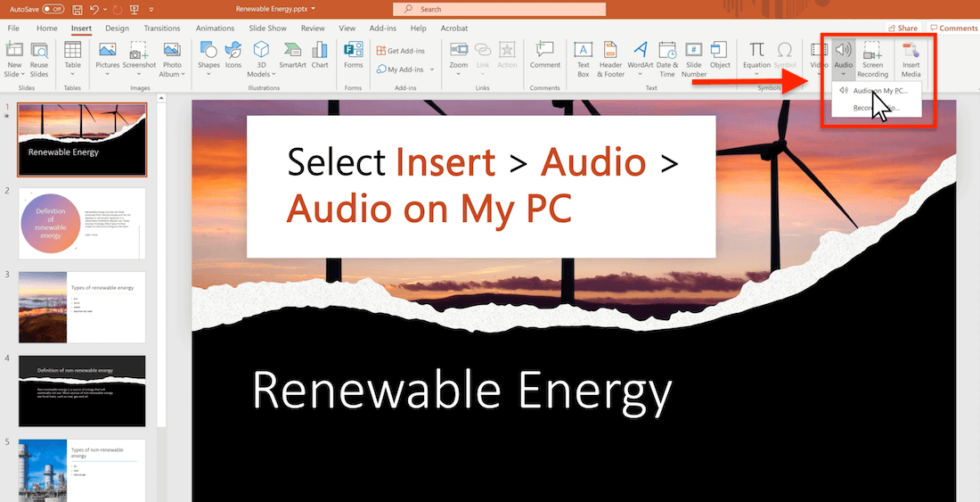This screenshot has width=980, height=502.
Task: Toggle the AutoSave switch
Action: [x=53, y=9]
